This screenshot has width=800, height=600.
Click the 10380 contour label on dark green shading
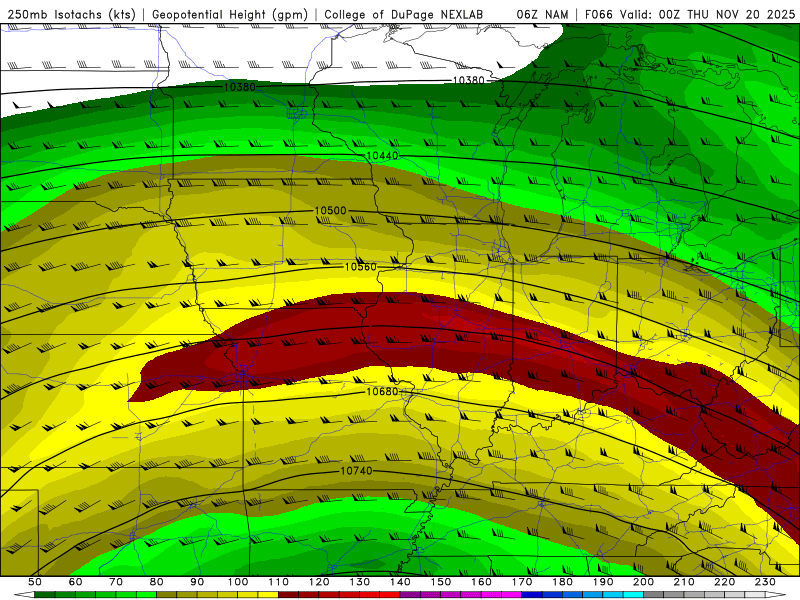240,87
